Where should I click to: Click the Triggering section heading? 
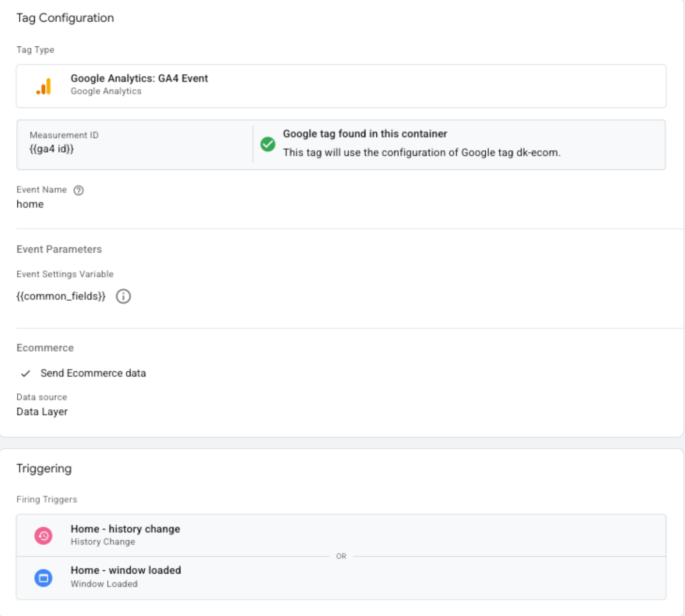point(44,469)
